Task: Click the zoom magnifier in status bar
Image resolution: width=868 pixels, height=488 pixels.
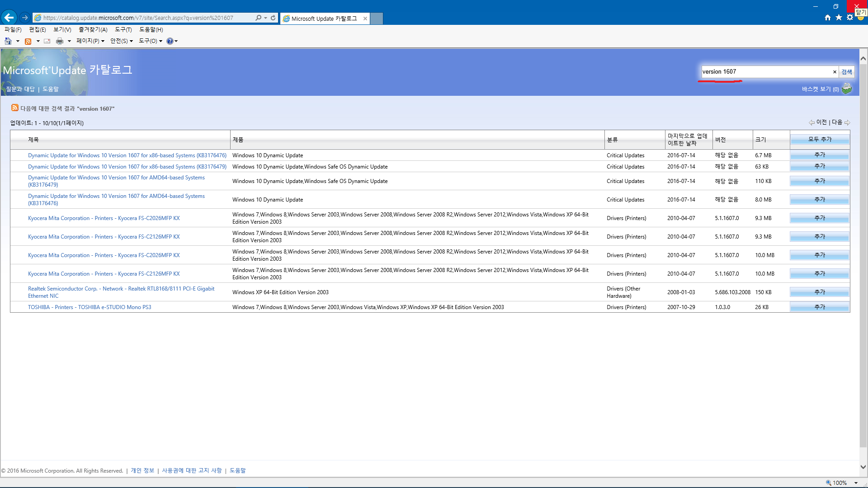Action: point(828,483)
